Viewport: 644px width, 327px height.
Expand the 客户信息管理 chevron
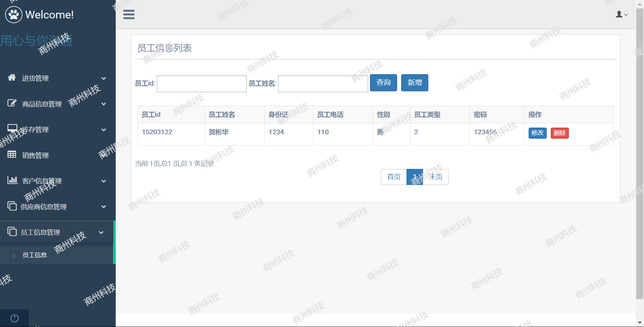point(104,181)
